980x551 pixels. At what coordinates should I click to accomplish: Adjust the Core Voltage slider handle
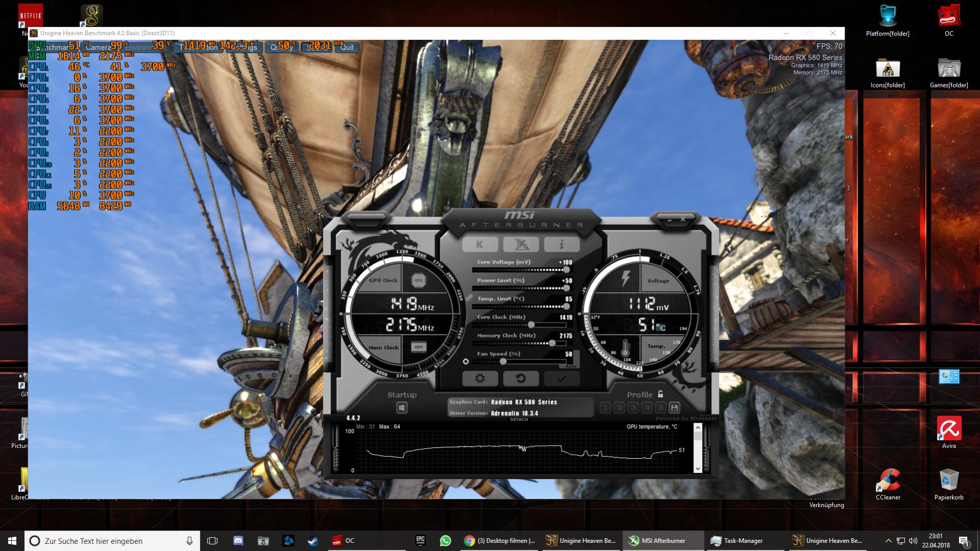566,270
